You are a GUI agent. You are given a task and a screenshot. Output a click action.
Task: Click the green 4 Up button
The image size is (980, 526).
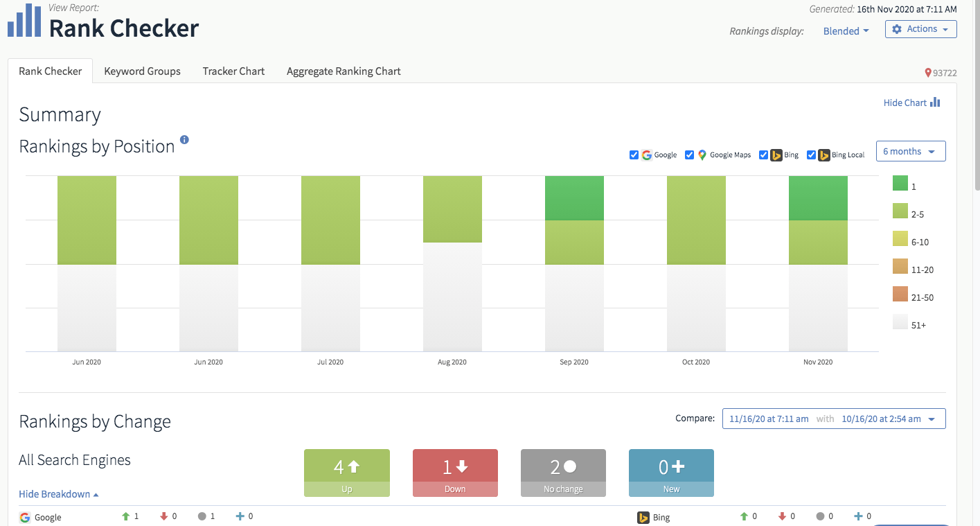[x=346, y=472]
